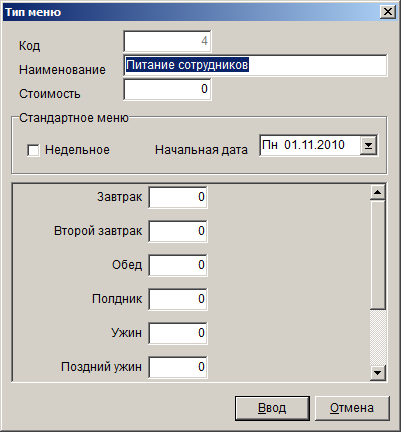The height and width of the screenshot is (432, 401).
Task: Click the vertical scrollbar thumb
Action: tap(378, 255)
